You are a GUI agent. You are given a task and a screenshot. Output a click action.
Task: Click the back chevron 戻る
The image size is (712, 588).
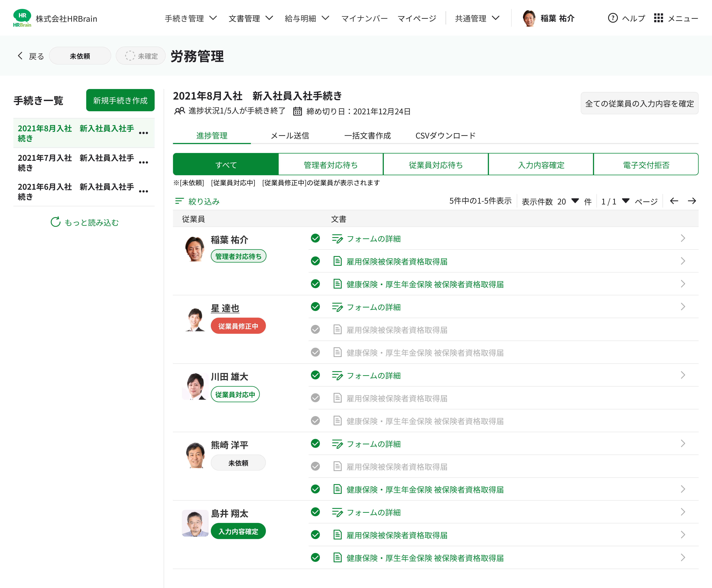pyautogui.click(x=20, y=56)
